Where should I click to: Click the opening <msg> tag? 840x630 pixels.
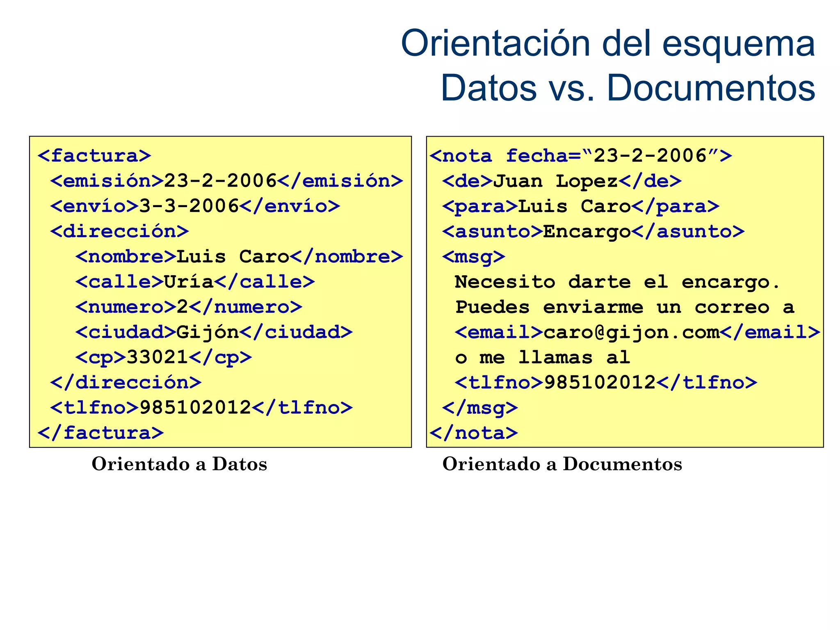point(474,257)
